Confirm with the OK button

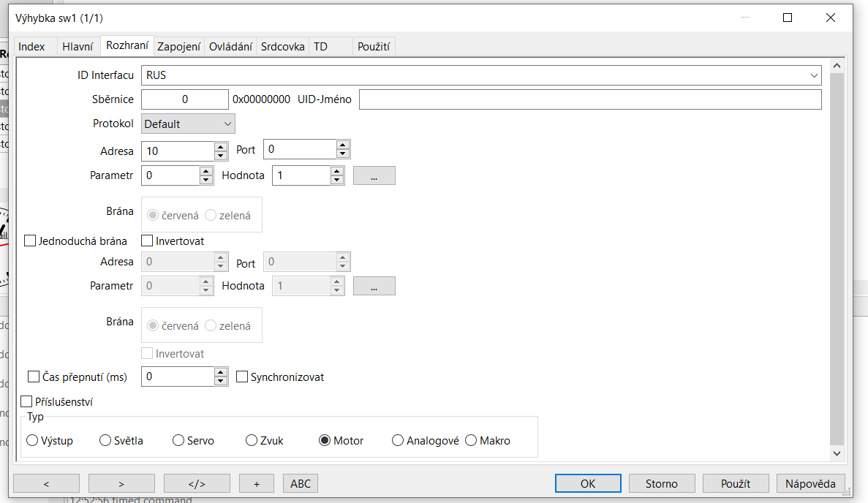tap(587, 483)
